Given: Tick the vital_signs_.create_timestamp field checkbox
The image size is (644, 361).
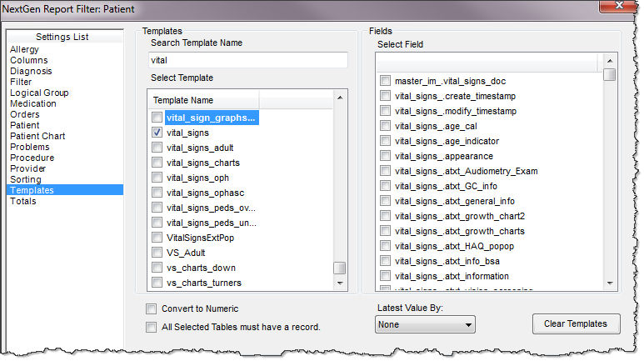Looking at the screenshot, I should [385, 96].
